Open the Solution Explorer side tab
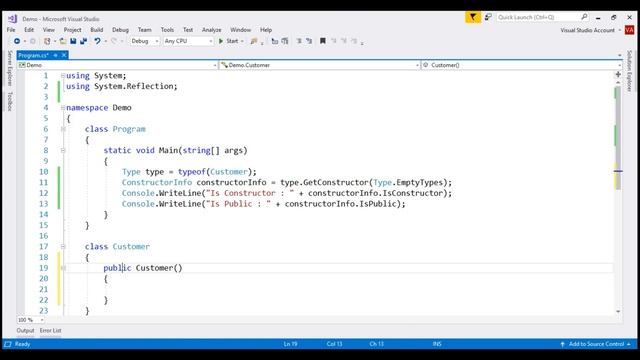The height and width of the screenshot is (360, 640). pos(629,71)
